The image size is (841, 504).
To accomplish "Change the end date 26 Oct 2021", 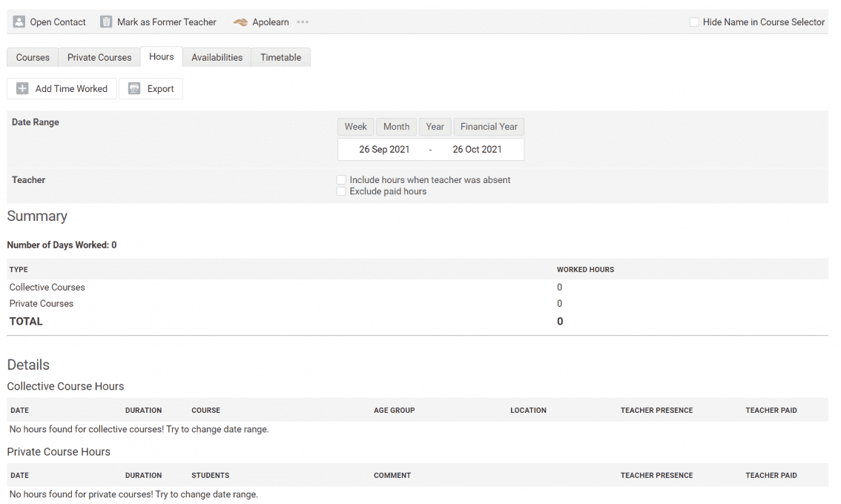I will tap(477, 150).
